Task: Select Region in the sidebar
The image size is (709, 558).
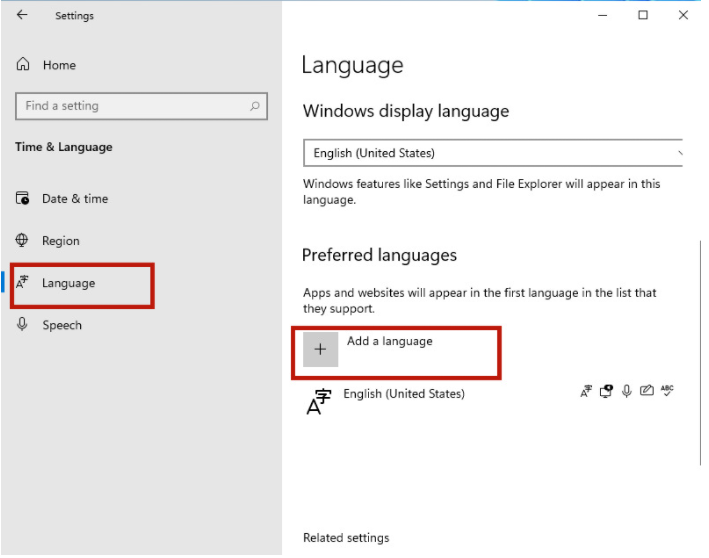Action: click(x=60, y=241)
